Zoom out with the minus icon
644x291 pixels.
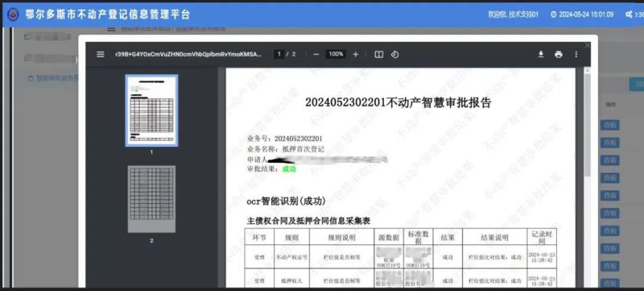pos(316,54)
